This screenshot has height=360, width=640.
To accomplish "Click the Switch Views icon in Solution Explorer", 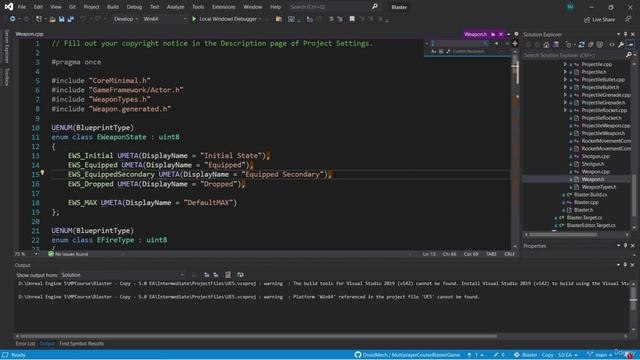I will (556, 44).
